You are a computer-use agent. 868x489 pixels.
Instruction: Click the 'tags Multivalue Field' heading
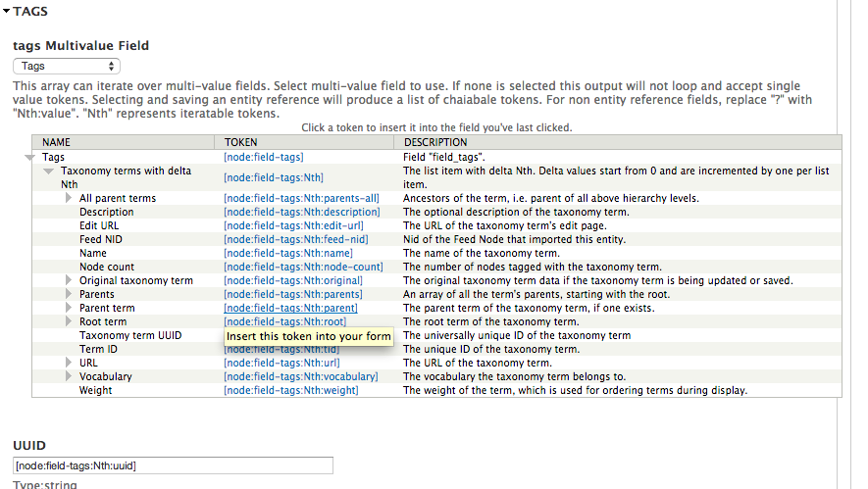[80, 45]
